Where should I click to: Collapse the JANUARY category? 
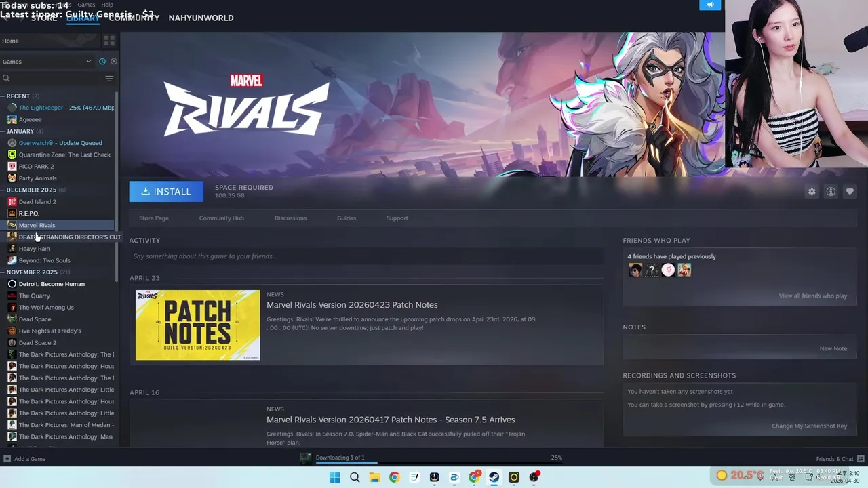[x=3, y=131]
